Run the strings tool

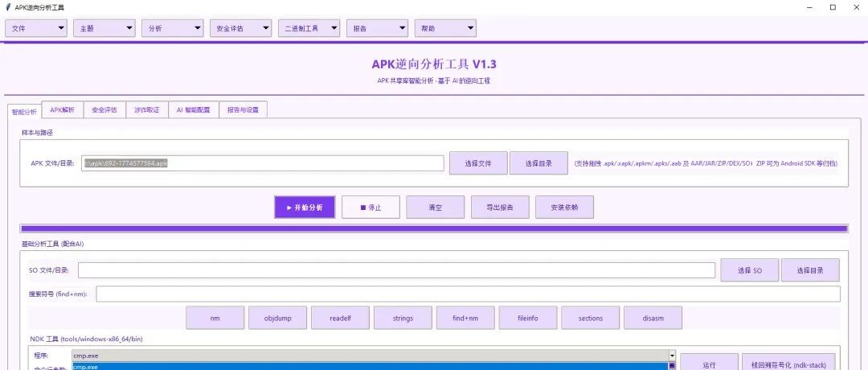pos(403,318)
